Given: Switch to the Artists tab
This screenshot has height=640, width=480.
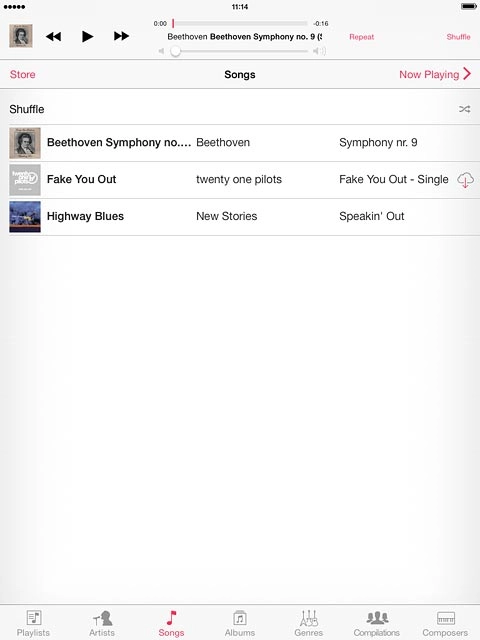Looking at the screenshot, I should [102, 623].
